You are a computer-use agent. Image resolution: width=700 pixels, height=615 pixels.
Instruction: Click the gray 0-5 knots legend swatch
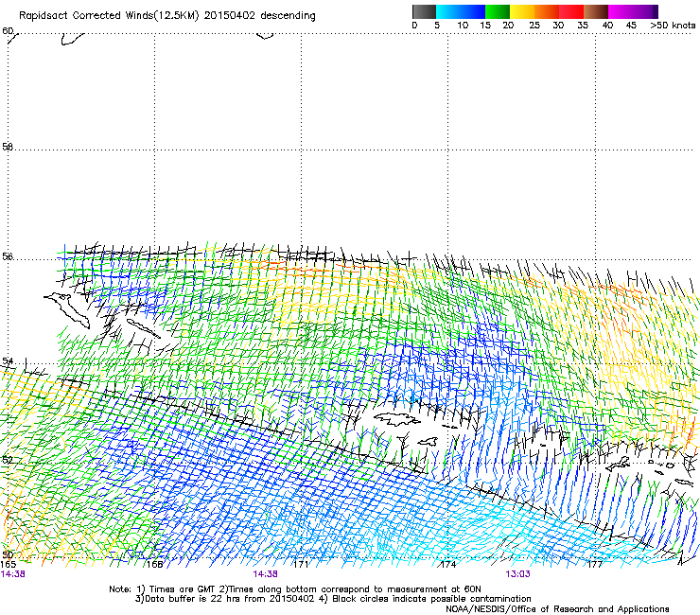[x=424, y=11]
